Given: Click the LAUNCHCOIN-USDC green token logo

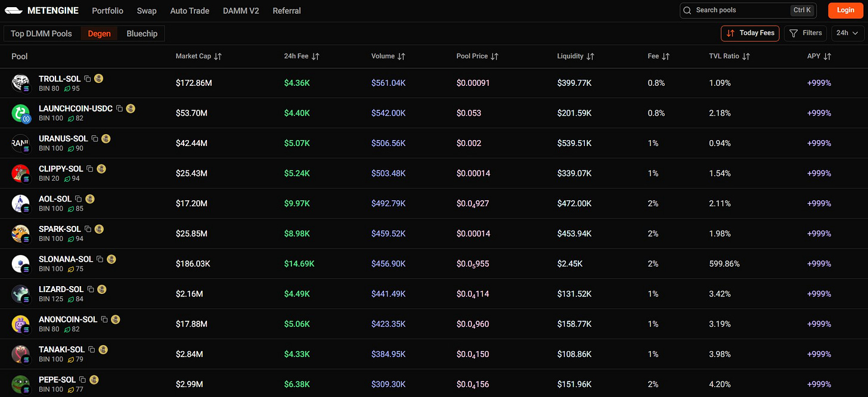Looking at the screenshot, I should (20, 113).
